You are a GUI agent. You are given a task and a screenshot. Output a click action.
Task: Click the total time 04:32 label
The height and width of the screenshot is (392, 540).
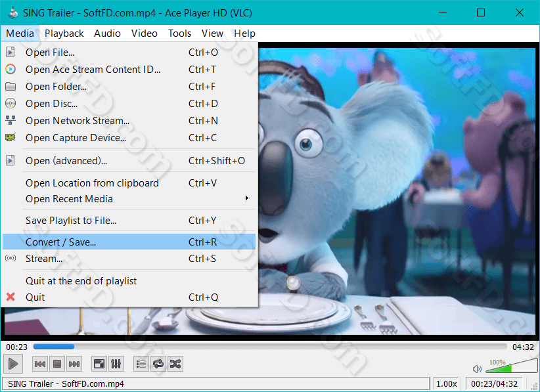pyautogui.click(x=523, y=347)
